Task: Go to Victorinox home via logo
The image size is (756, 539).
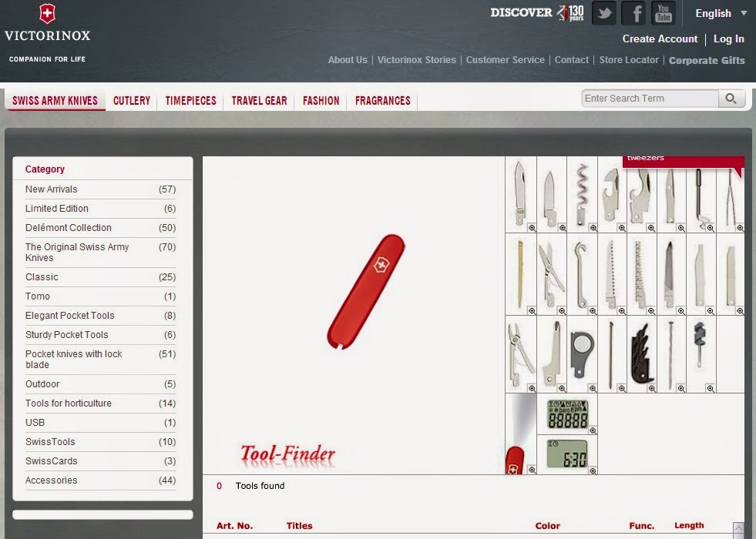Action: pyautogui.click(x=47, y=33)
